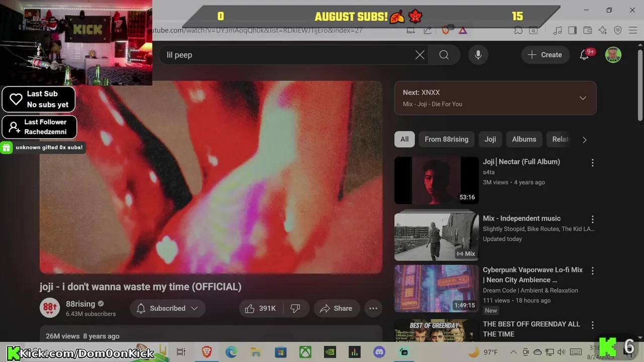Open options for THE BEST OFF GREENDAY
Screen dimensions: 644x362
tap(592, 325)
